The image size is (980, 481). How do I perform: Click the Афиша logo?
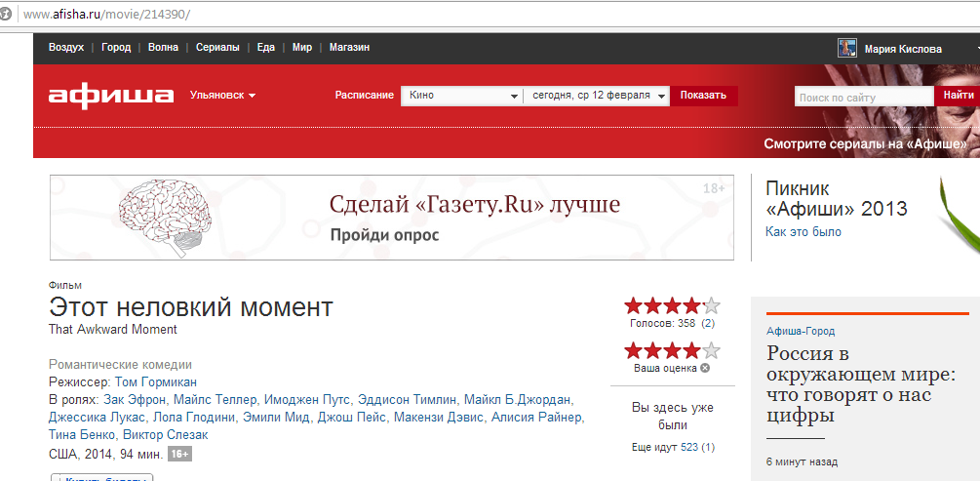tap(111, 97)
